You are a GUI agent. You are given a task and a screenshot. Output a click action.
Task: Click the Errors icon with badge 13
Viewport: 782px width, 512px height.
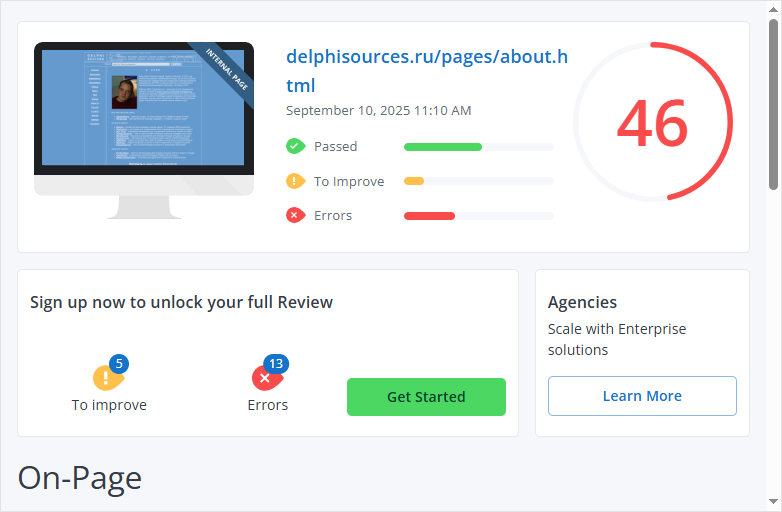click(265, 378)
